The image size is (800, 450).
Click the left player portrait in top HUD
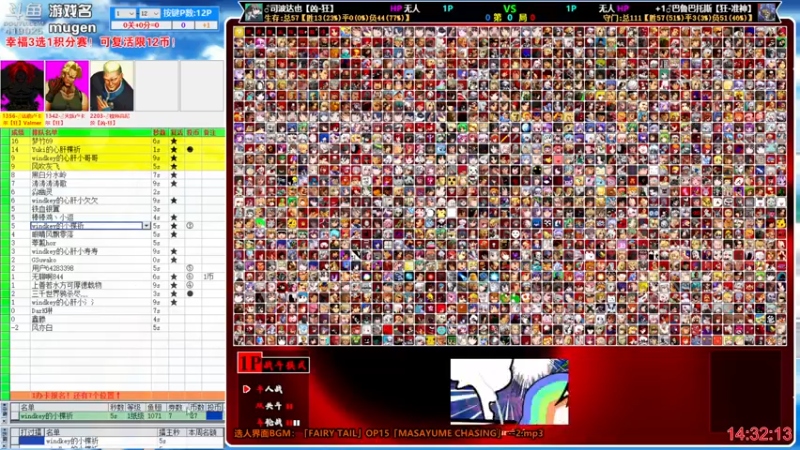tap(254, 13)
